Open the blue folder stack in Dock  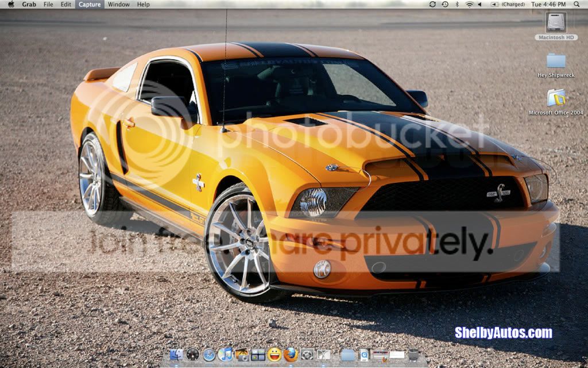(348, 355)
